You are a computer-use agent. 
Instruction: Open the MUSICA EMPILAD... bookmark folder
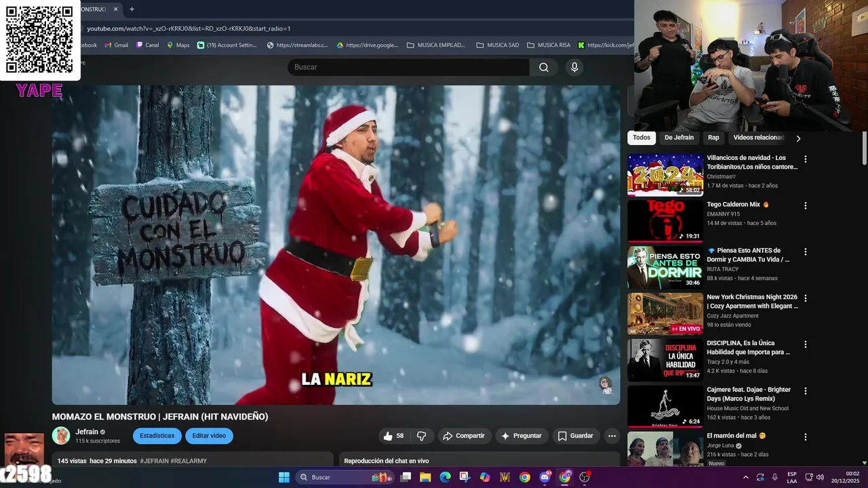click(x=436, y=45)
